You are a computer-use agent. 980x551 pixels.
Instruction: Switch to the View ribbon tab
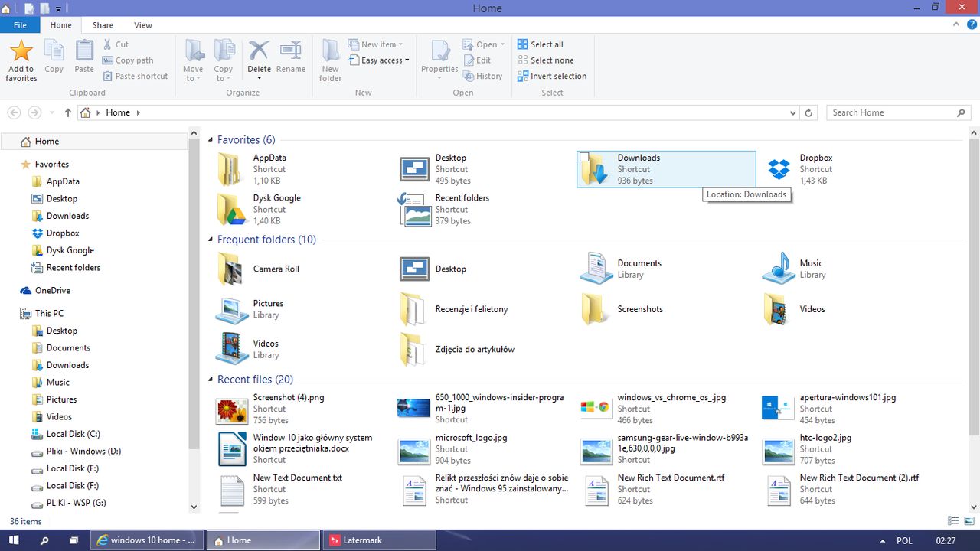coord(143,25)
